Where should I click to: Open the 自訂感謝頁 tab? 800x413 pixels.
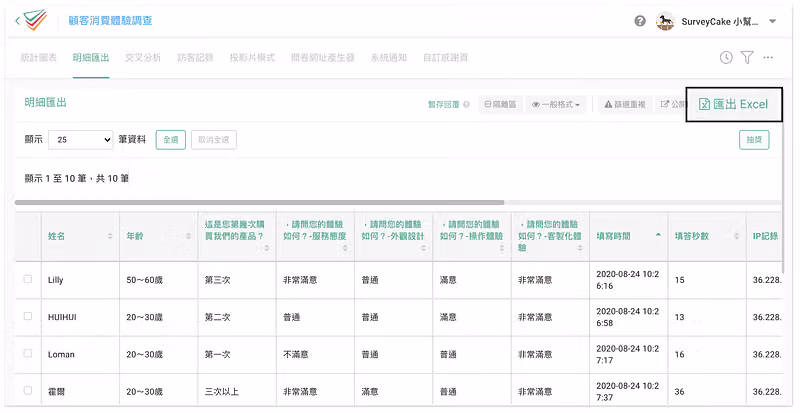445,58
